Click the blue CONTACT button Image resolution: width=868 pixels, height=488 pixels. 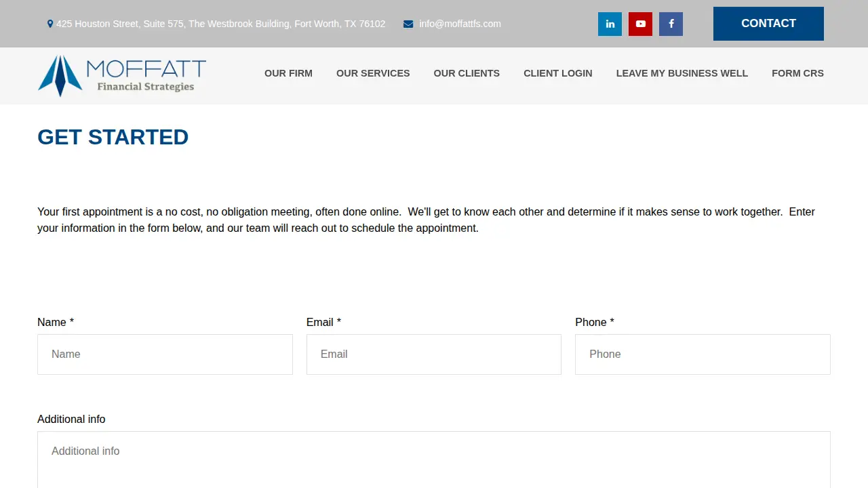[x=768, y=24]
